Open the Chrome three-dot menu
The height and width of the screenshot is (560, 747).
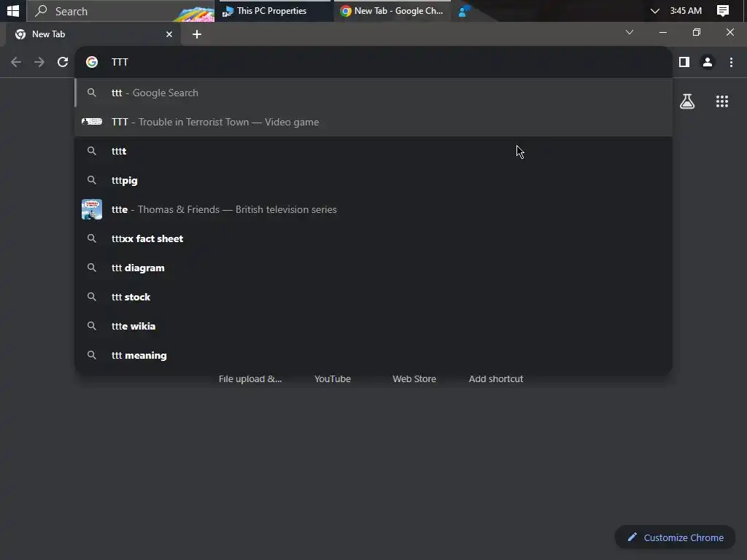pyautogui.click(x=731, y=62)
